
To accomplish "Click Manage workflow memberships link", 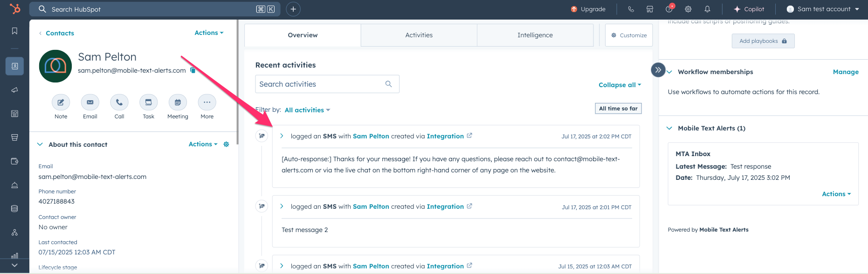I will pyautogui.click(x=846, y=72).
